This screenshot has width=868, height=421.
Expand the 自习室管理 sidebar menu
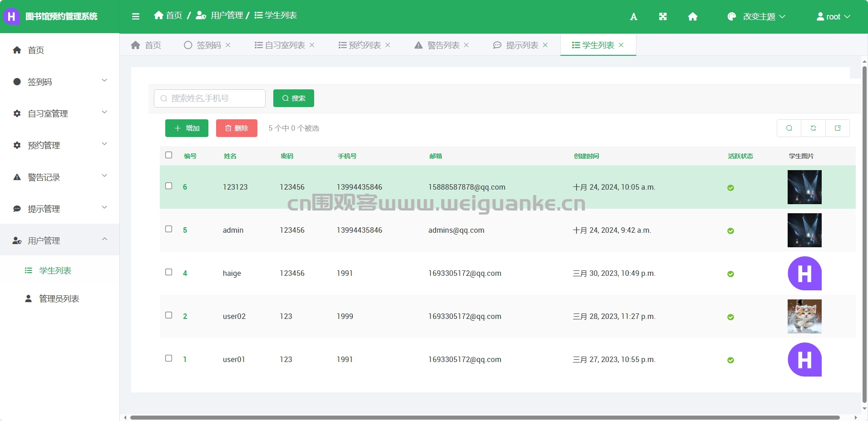[59, 113]
